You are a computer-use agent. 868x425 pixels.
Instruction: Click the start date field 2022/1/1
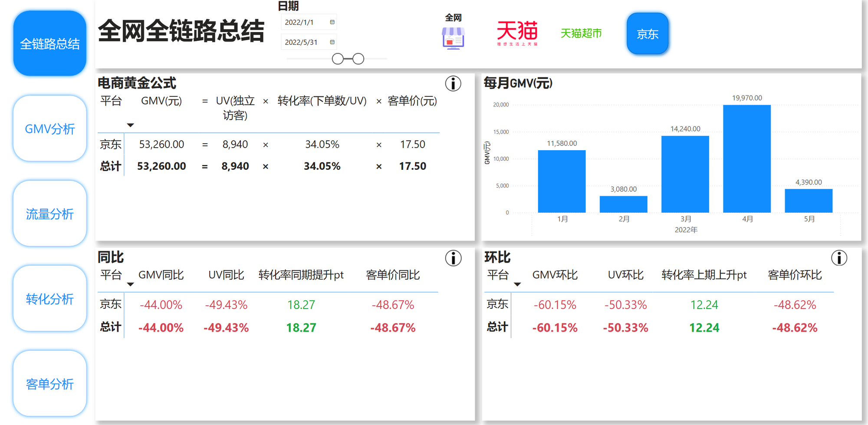coord(309,22)
